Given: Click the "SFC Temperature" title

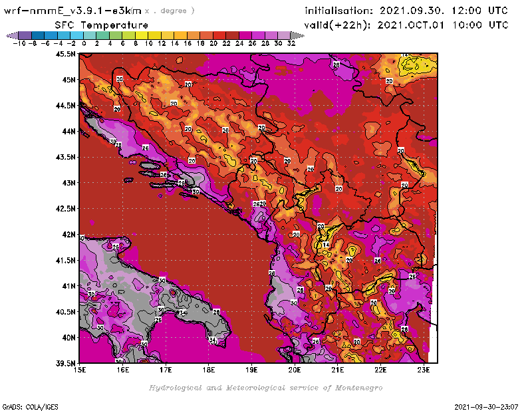Looking at the screenshot, I should [102, 25].
